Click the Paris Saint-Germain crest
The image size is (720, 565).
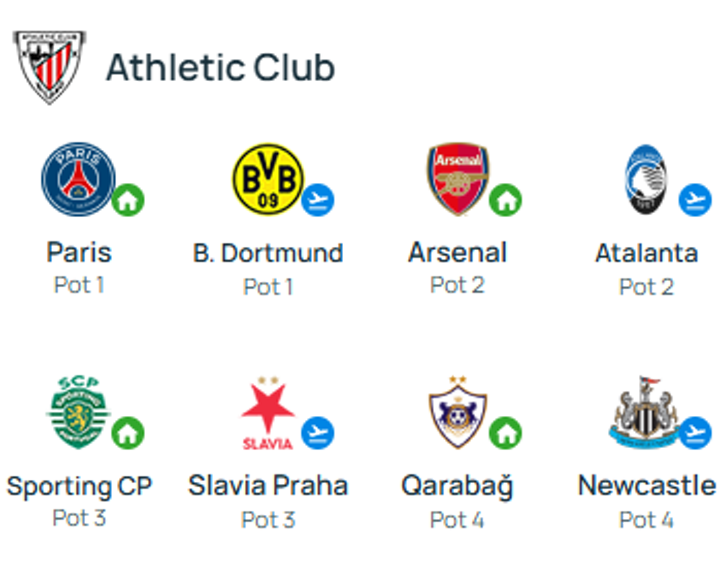pyautogui.click(x=78, y=181)
